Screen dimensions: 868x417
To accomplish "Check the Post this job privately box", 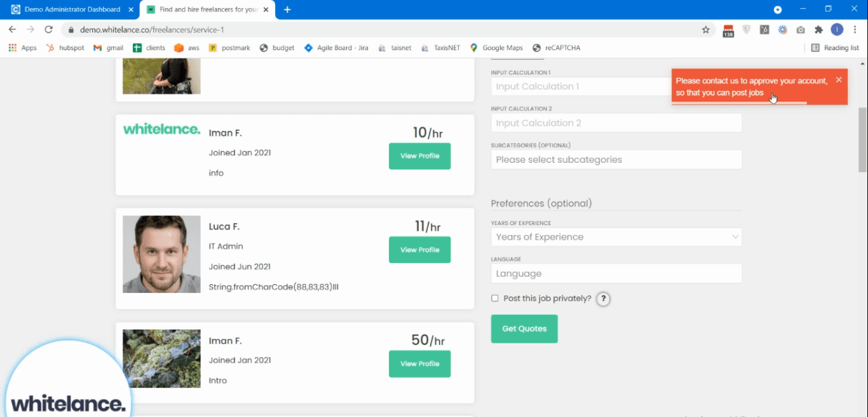I will (495, 298).
